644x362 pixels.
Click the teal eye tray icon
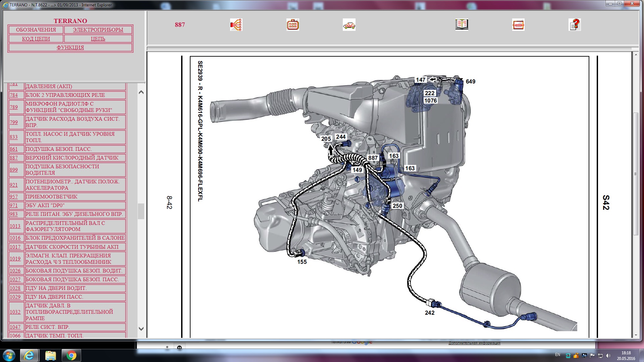[568, 356]
